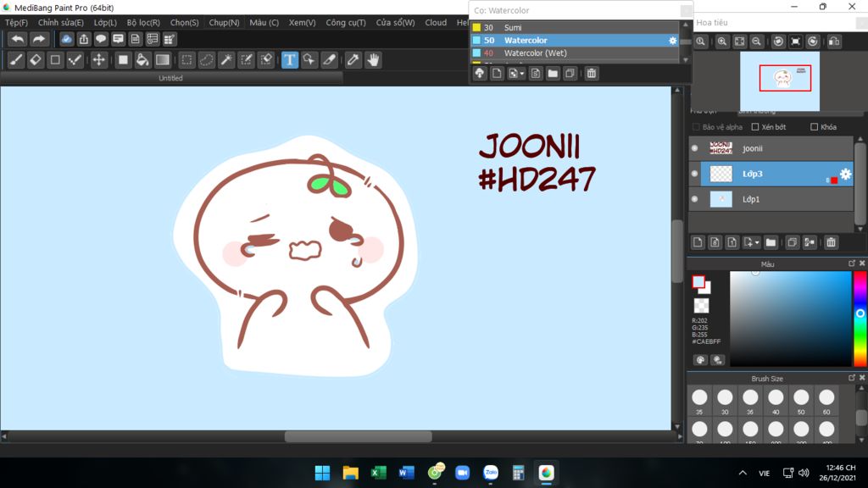Screen dimensions: 868x488
Task: Create a new layer folder
Action: click(771, 242)
